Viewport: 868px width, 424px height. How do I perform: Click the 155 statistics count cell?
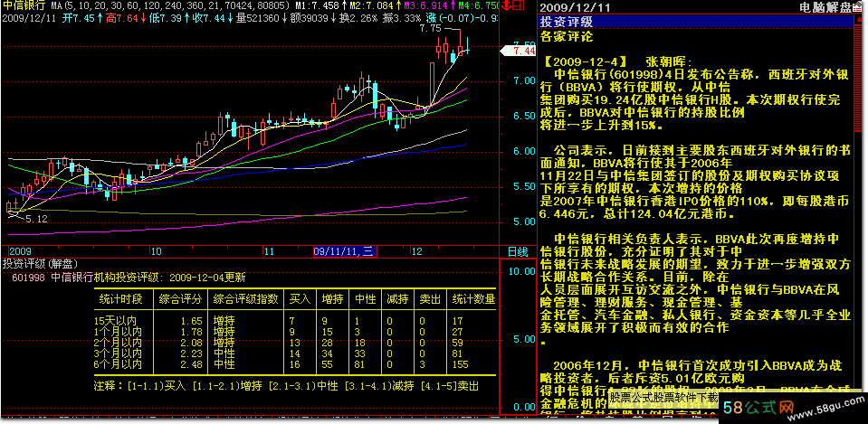(460, 365)
